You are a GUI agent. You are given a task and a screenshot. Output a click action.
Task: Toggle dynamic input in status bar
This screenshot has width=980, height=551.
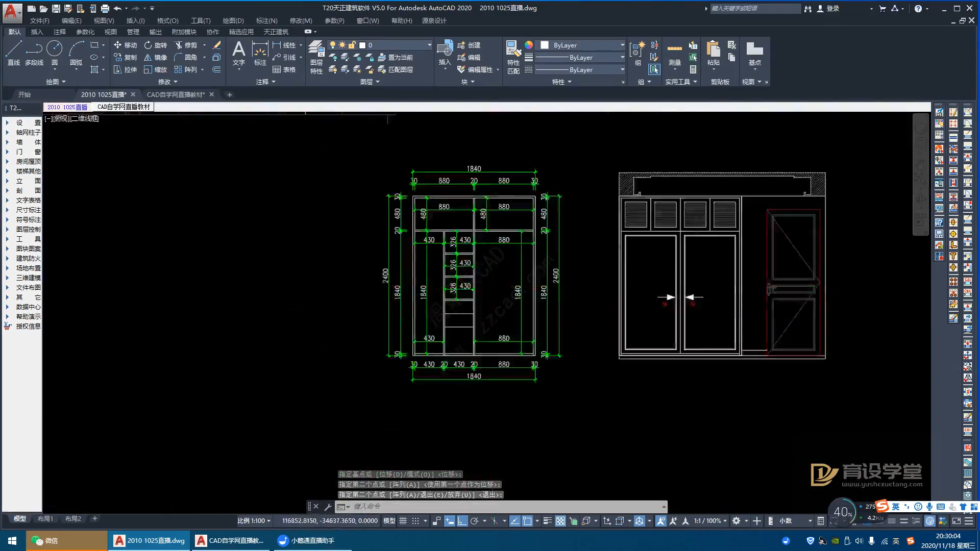(450, 521)
